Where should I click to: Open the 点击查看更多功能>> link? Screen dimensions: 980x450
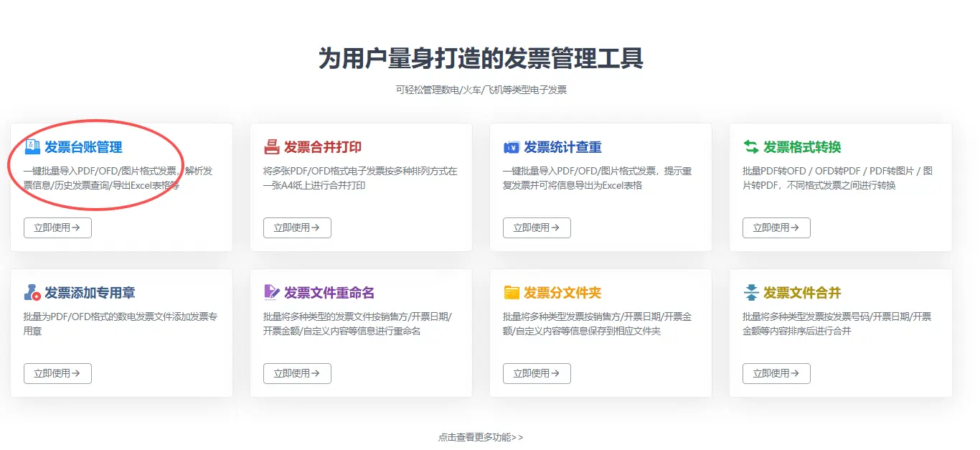click(x=481, y=437)
